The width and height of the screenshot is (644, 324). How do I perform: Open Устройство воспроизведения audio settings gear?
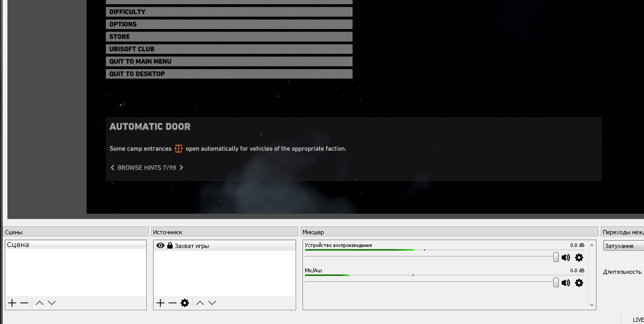click(x=579, y=258)
